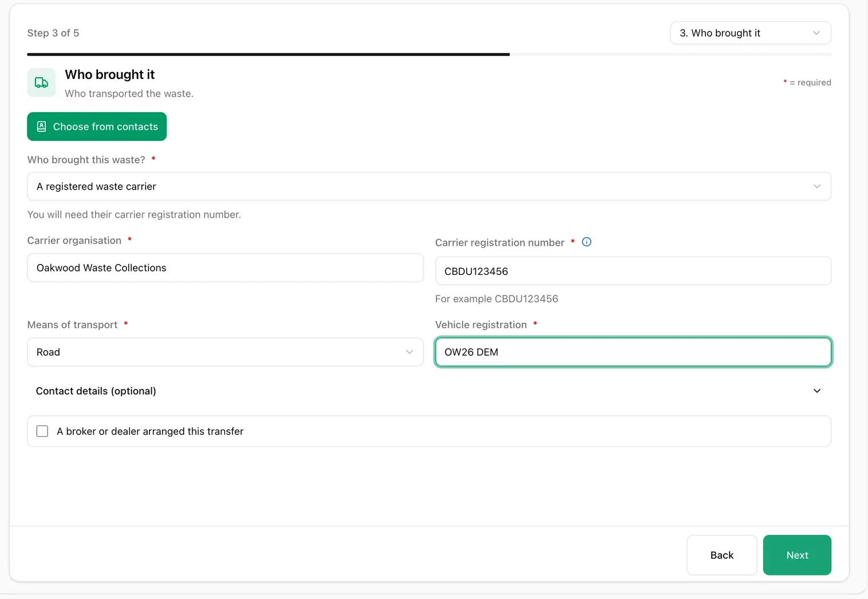Image resolution: width=868 pixels, height=599 pixels.
Task: Click the Carrier registration number field
Action: tap(633, 271)
